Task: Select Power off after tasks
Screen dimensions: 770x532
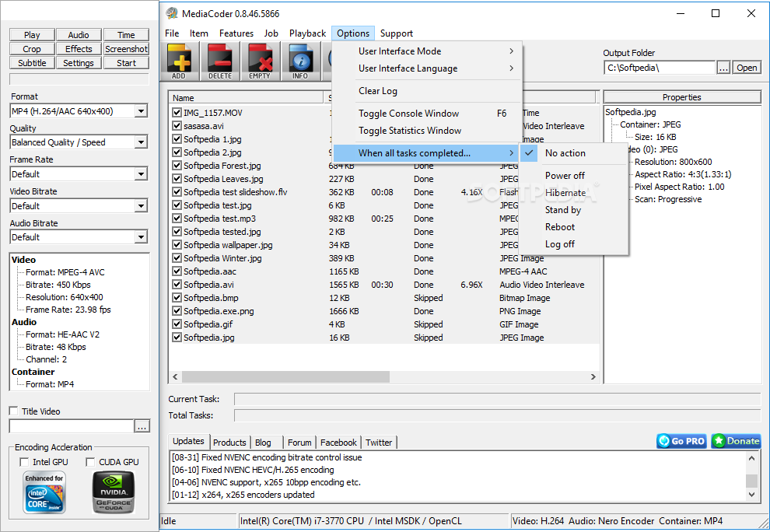Action: (x=573, y=175)
